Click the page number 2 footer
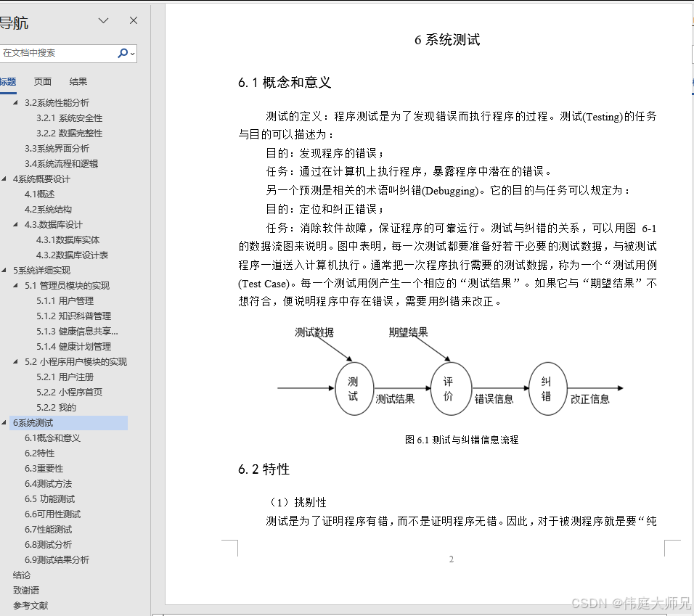Image resolution: width=694 pixels, height=616 pixels. click(451, 559)
